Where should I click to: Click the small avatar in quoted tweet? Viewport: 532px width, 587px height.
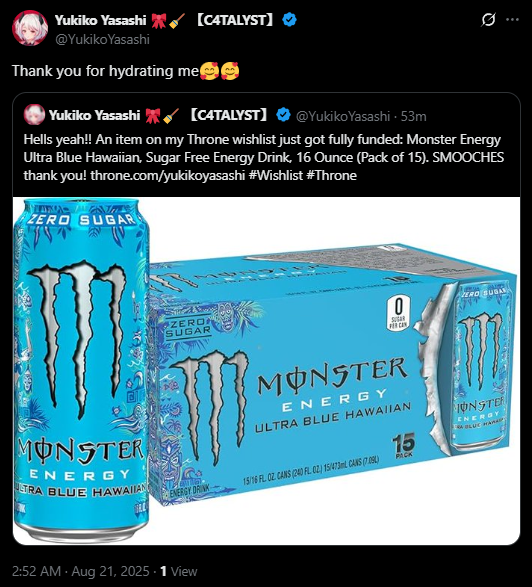point(34,115)
